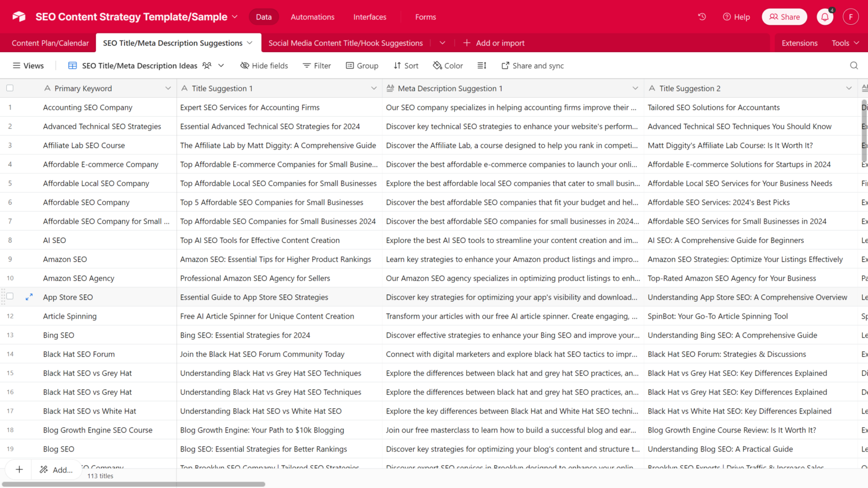The height and width of the screenshot is (488, 868).
Task: Open Title Suggestion 1 column menu
Action: click(374, 88)
